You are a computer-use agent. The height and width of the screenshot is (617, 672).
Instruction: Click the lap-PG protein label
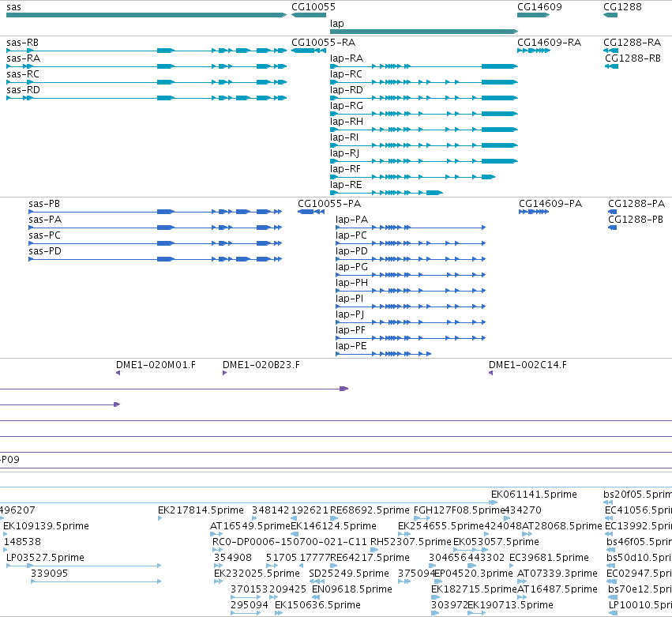(351, 267)
